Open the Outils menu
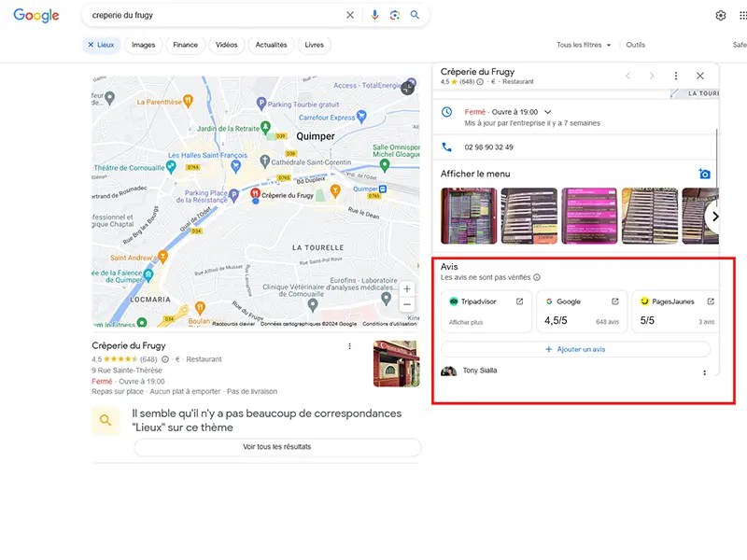747x560 pixels. [636, 45]
